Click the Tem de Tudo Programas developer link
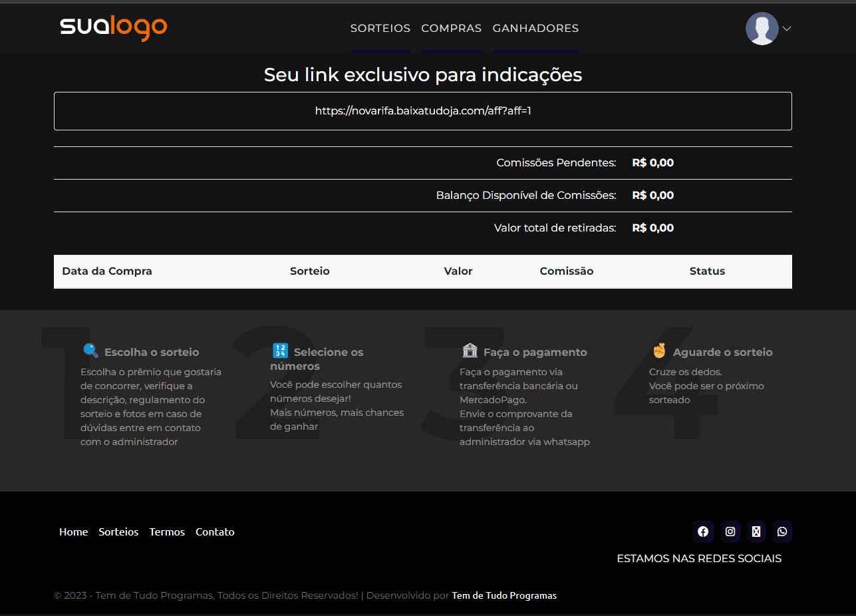This screenshot has height=616, width=856. coord(504,595)
